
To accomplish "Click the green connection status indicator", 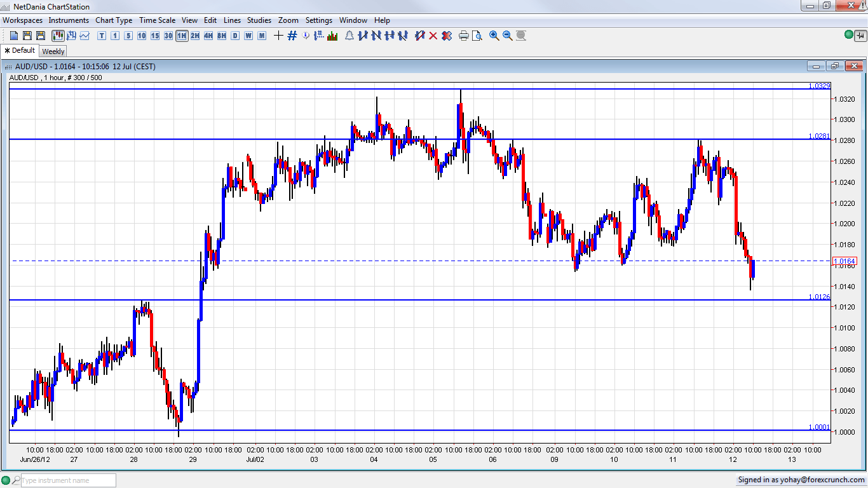I will pyautogui.click(x=850, y=35).
